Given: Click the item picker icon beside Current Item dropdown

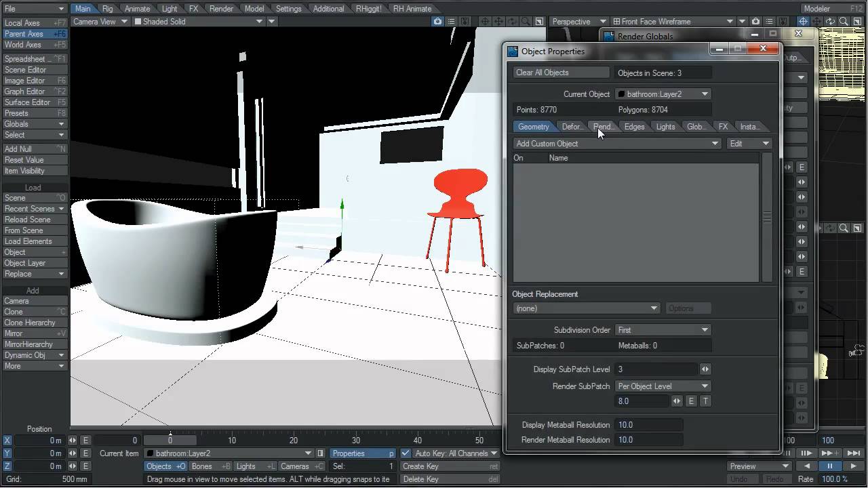Looking at the screenshot, I should 321,453.
